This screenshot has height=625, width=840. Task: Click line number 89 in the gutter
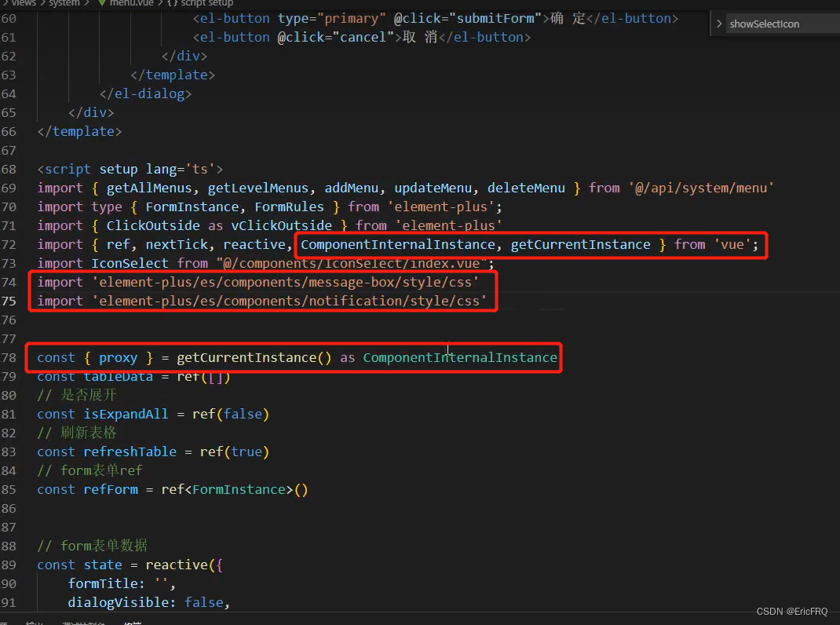click(9, 565)
